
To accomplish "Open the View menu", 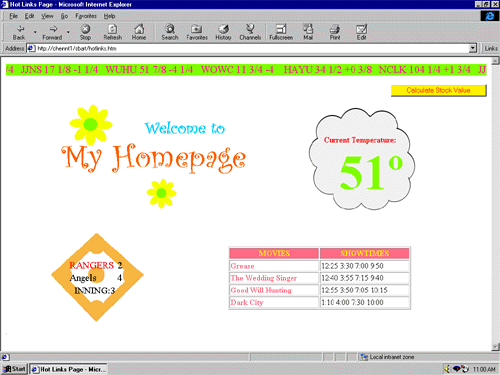I will (47, 16).
